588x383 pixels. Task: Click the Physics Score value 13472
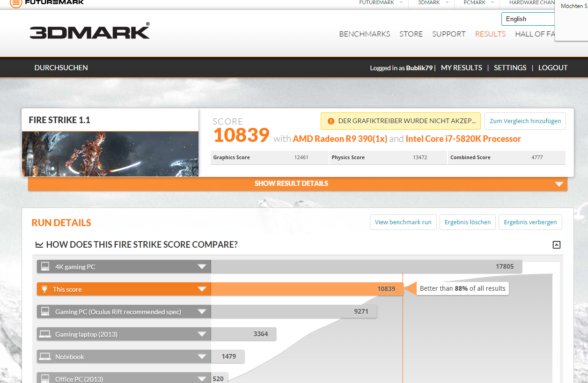[420, 157]
